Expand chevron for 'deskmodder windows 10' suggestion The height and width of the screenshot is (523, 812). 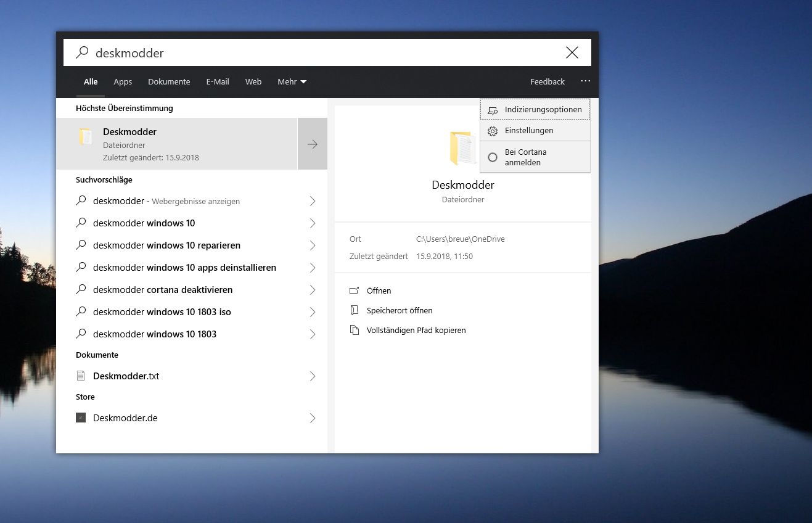[313, 223]
